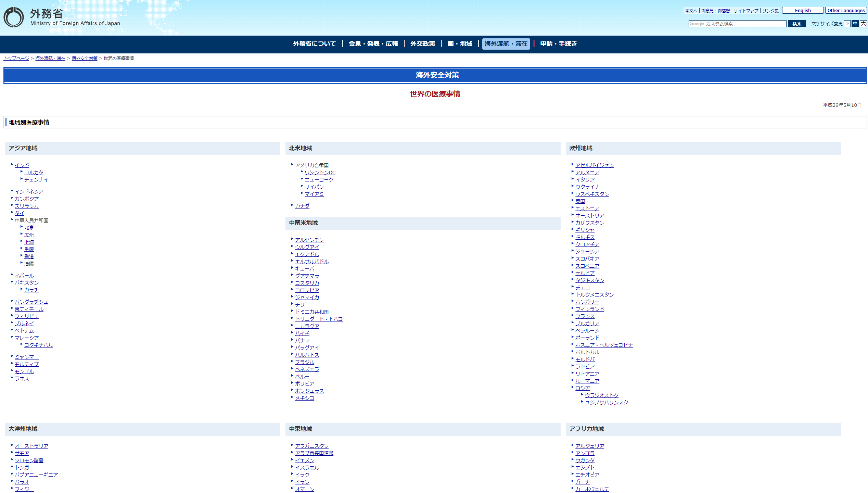
Task: Click the Google custom search field
Action: point(737,24)
